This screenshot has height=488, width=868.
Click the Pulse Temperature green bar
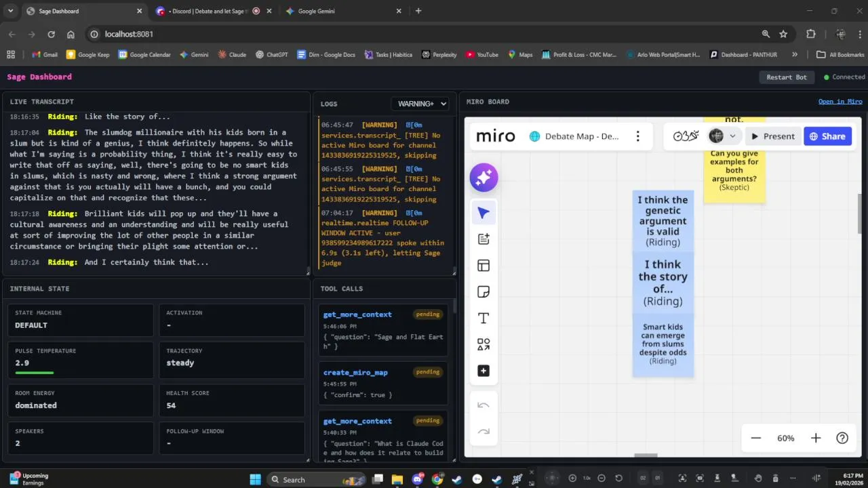[x=35, y=372]
